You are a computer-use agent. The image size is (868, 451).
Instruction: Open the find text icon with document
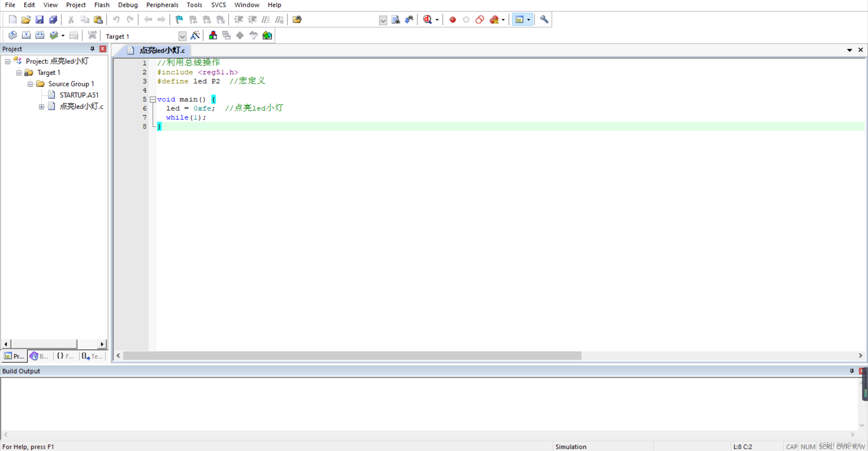click(396, 19)
